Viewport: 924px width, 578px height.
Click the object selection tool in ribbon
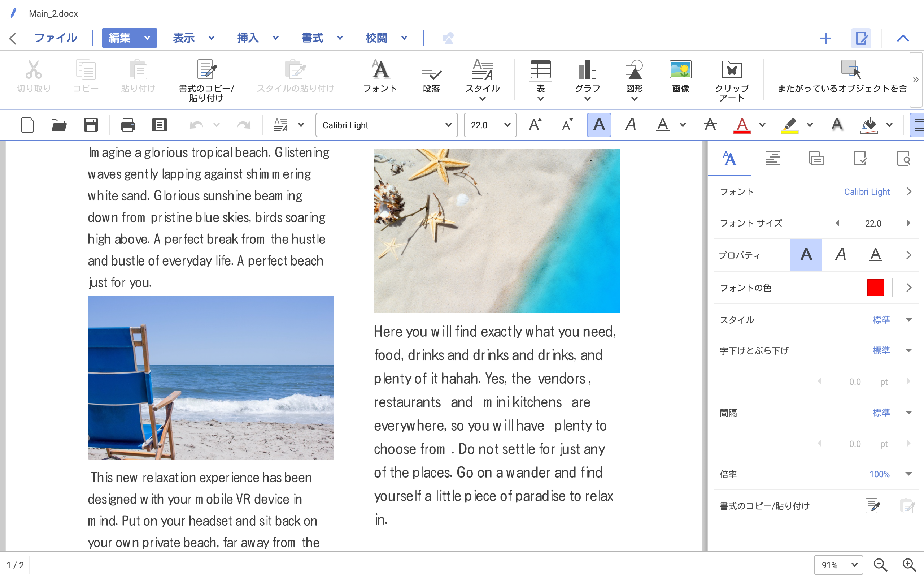click(842, 77)
